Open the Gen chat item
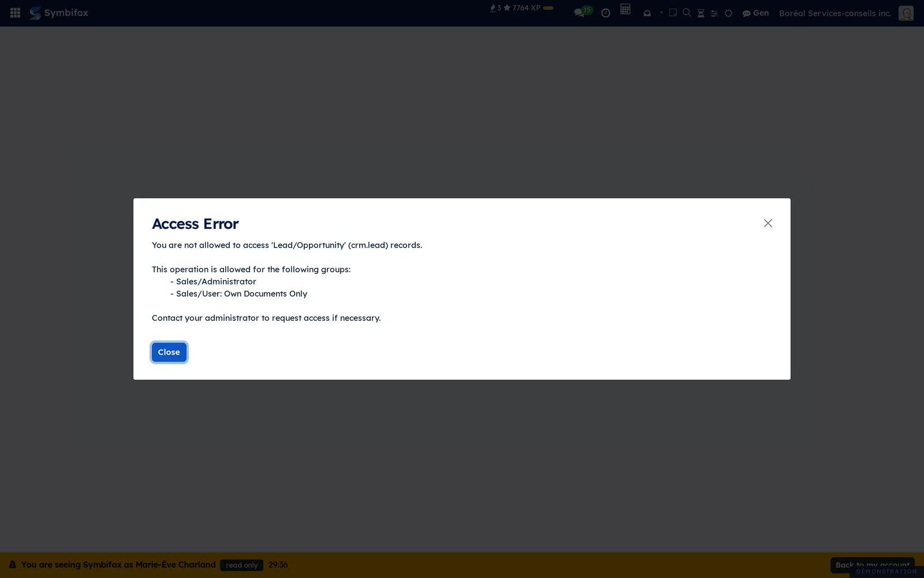This screenshot has height=578, width=924. click(x=755, y=13)
